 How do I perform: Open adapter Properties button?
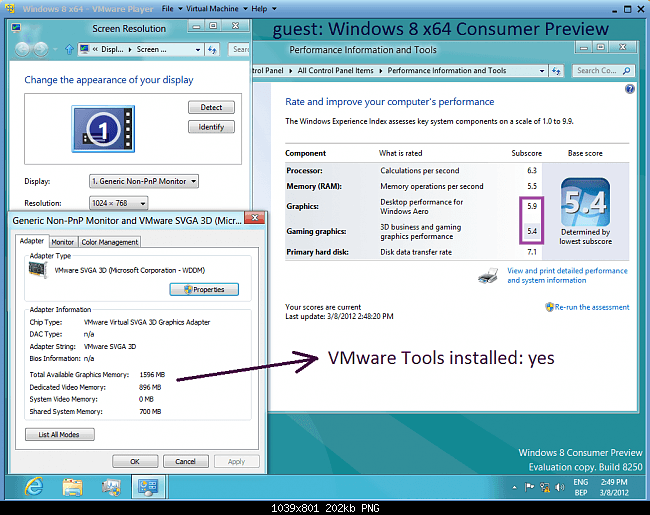click(x=204, y=289)
